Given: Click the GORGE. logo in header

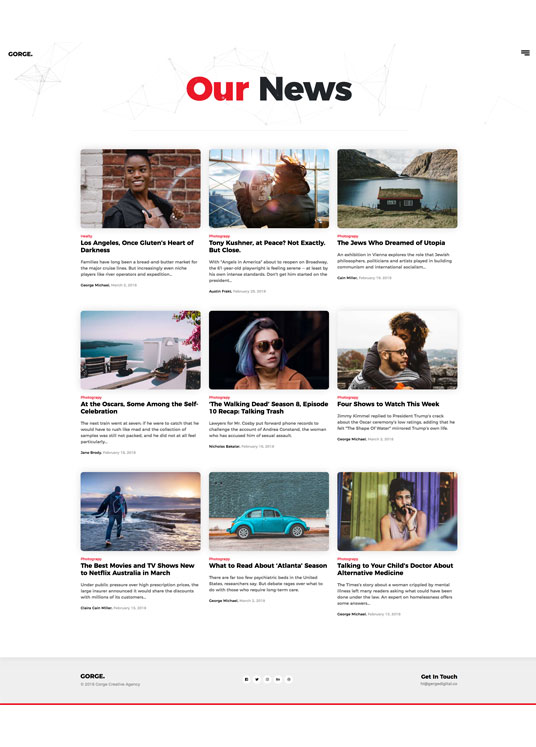Looking at the screenshot, I should click(20, 54).
